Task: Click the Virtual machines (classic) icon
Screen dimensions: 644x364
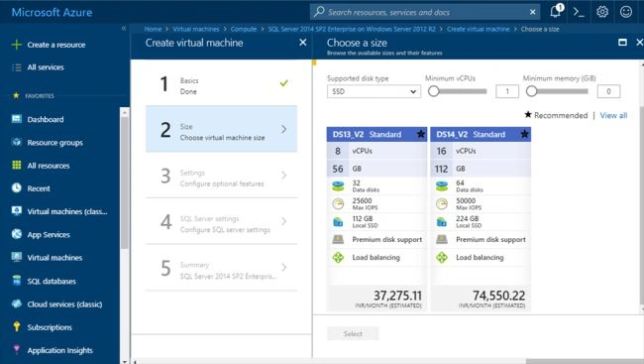Action: tap(17, 211)
